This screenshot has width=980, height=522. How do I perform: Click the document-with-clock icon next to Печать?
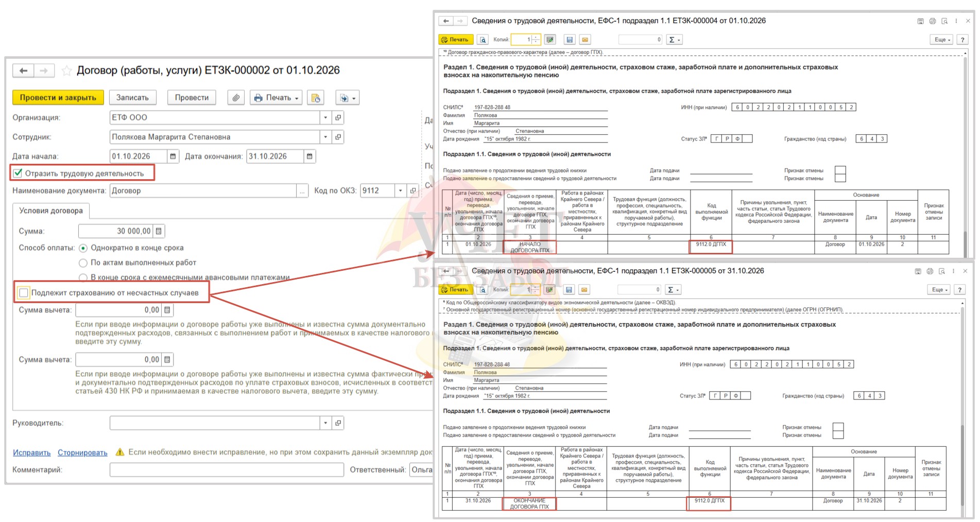pos(316,98)
